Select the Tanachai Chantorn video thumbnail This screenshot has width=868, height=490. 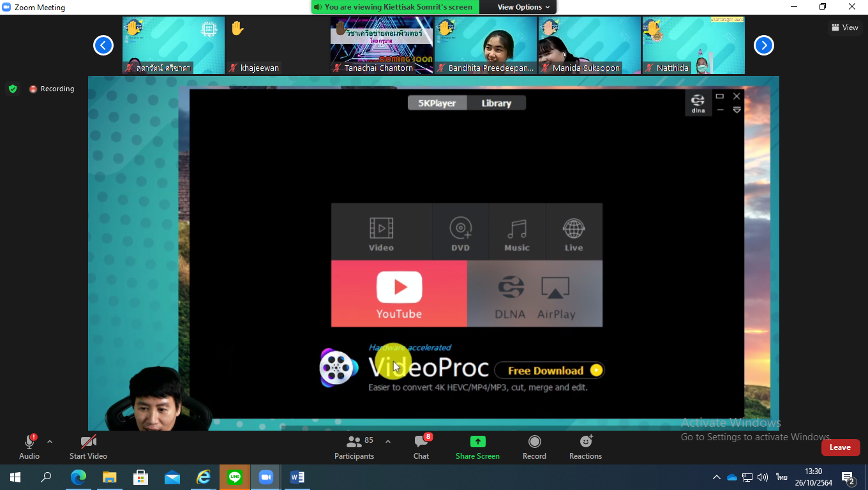[382, 45]
